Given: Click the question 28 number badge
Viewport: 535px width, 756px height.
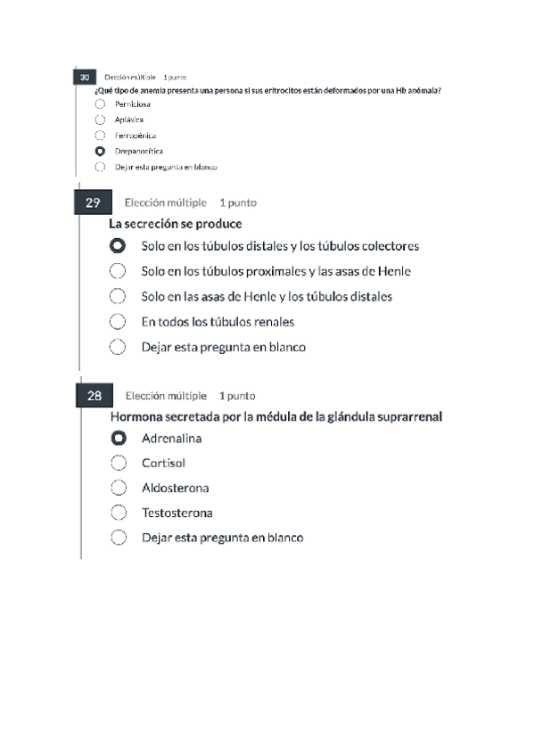Looking at the screenshot, I should click(x=92, y=395).
